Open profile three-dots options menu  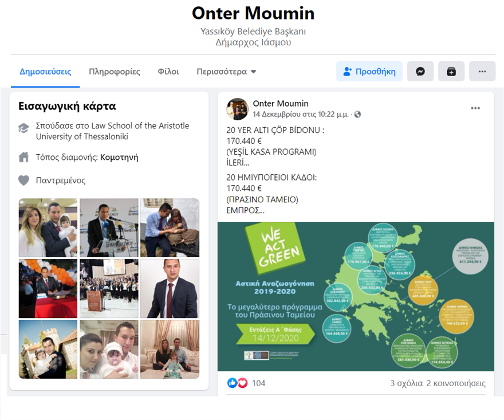482,72
